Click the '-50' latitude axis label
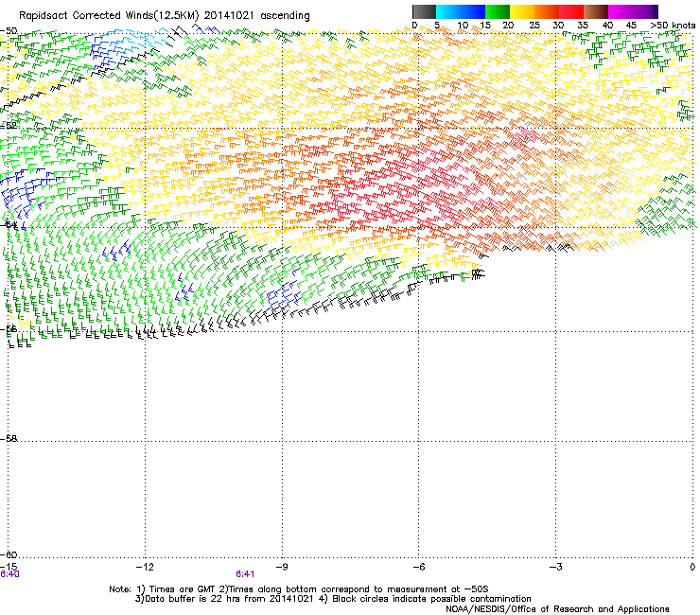Screen dimensions: 700x615 9,31
